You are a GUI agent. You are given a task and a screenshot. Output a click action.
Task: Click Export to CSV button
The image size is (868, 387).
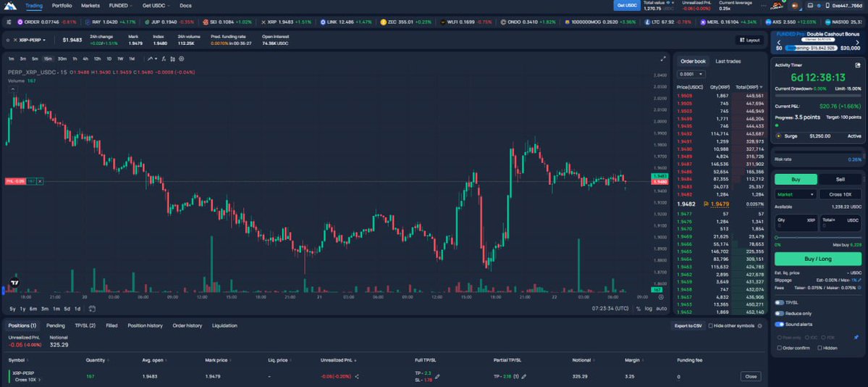point(688,326)
